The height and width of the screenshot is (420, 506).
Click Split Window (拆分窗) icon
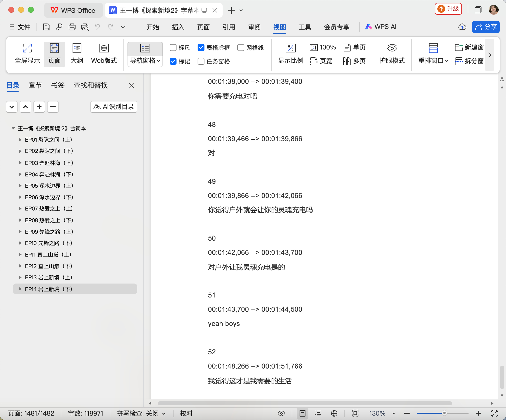(x=459, y=61)
